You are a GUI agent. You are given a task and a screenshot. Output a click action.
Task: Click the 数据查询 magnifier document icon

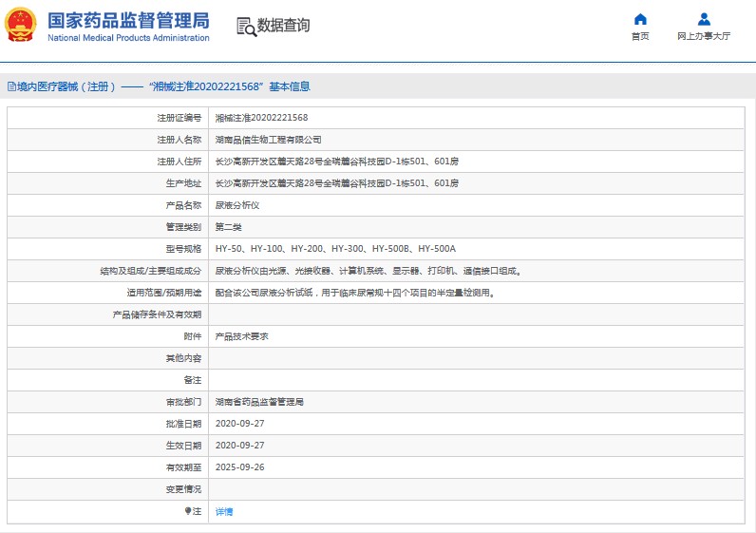246,27
